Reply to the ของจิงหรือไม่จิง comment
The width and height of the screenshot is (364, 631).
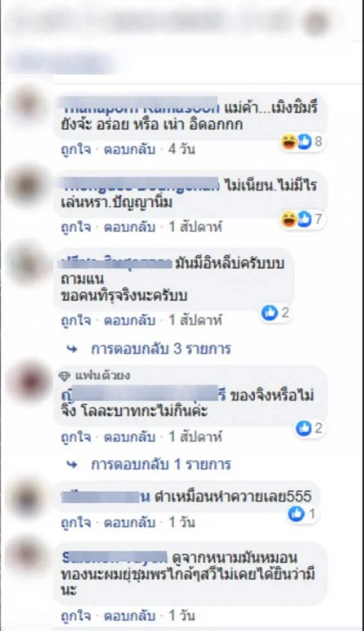129,437
